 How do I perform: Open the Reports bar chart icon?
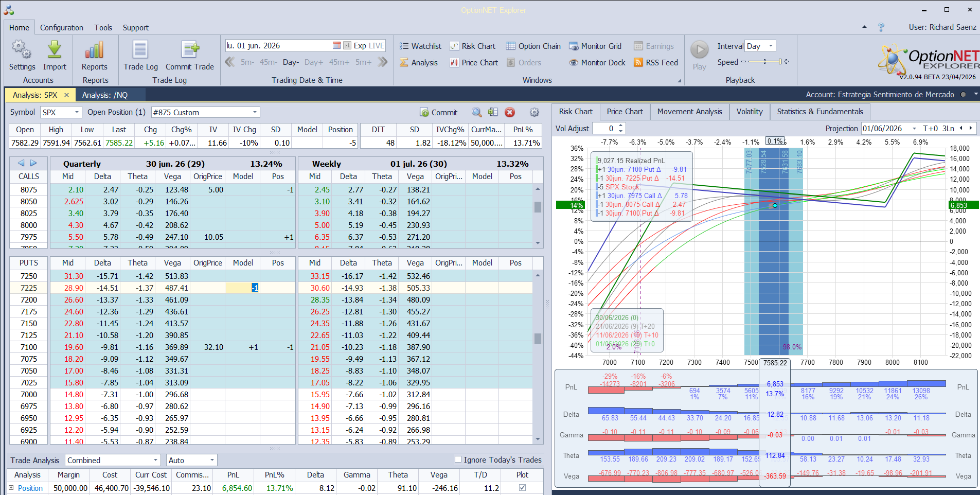coord(95,50)
